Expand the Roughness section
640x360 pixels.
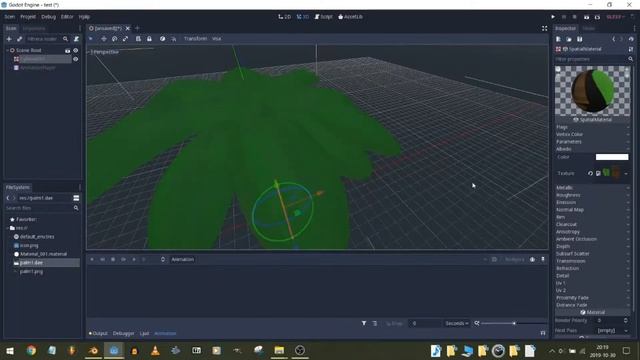point(592,195)
